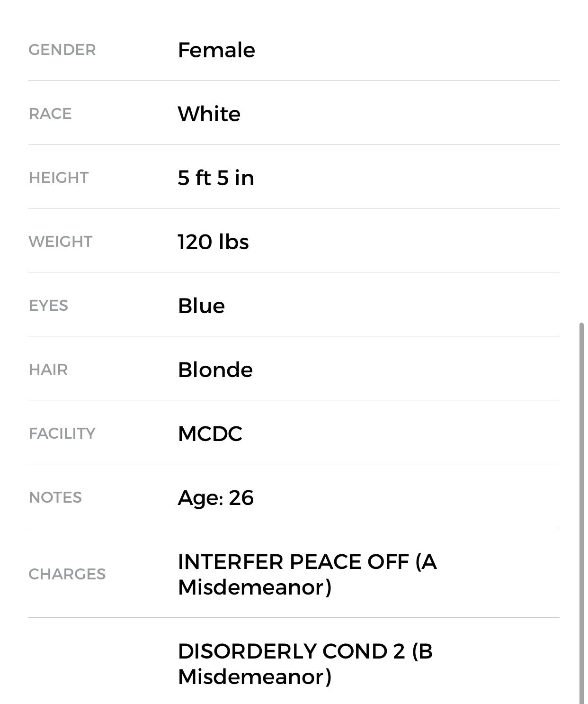Click the CHARGES field label
The width and height of the screenshot is (588, 704).
click(x=67, y=574)
